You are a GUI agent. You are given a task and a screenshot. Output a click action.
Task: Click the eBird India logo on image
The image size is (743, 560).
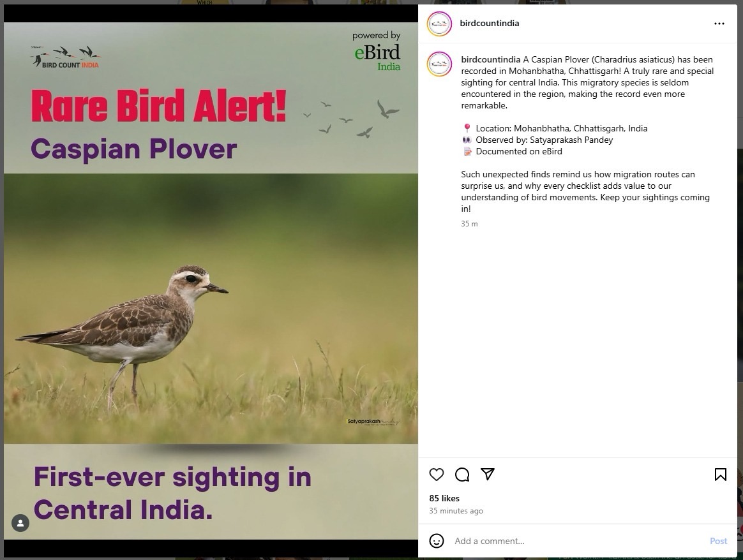pyautogui.click(x=377, y=52)
